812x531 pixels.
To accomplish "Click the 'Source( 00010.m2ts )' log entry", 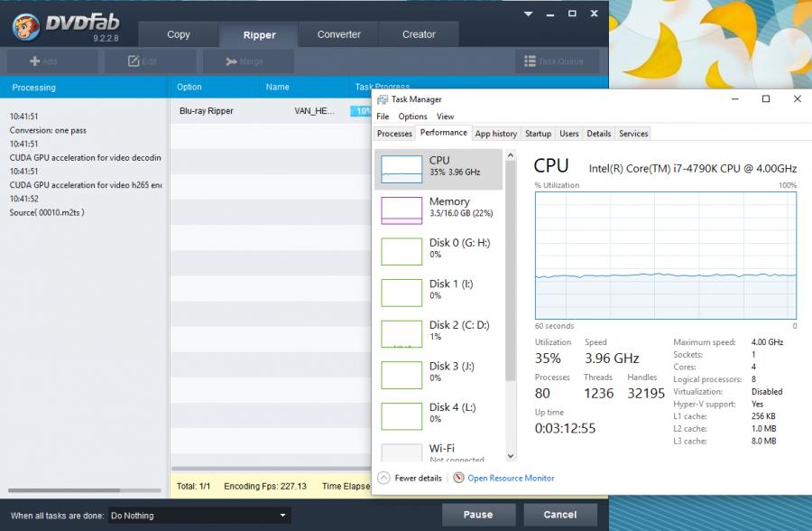I will pos(47,212).
